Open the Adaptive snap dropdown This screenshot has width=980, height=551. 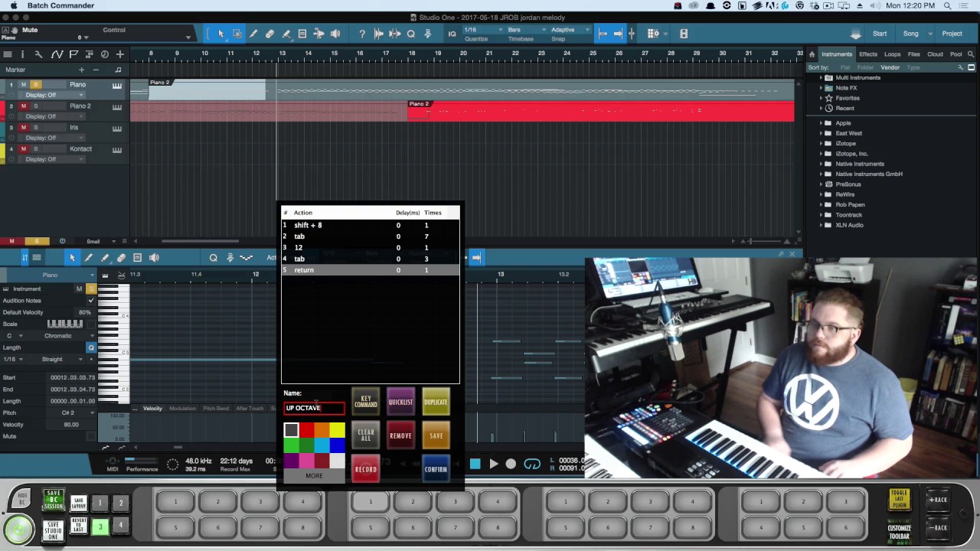click(570, 30)
